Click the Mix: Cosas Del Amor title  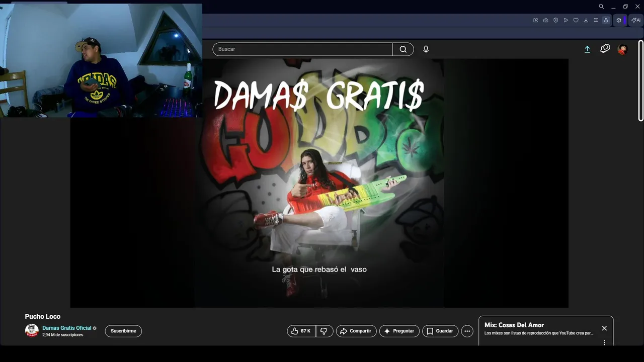click(514, 325)
